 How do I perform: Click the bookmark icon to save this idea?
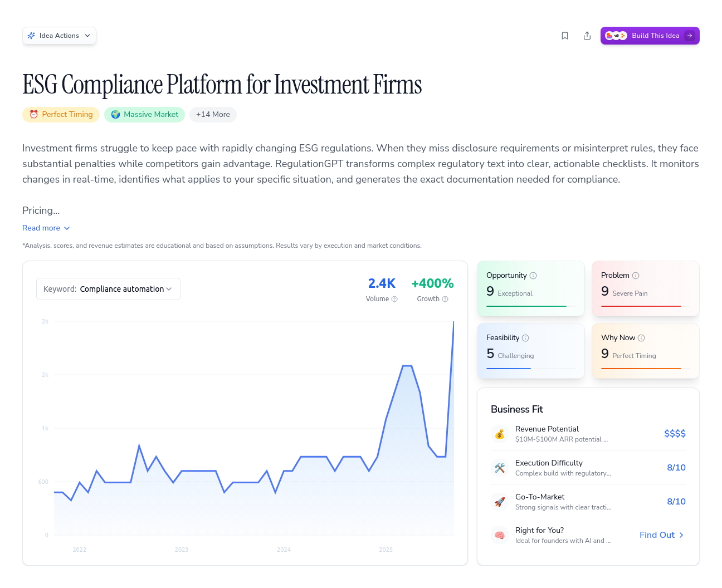coord(565,35)
